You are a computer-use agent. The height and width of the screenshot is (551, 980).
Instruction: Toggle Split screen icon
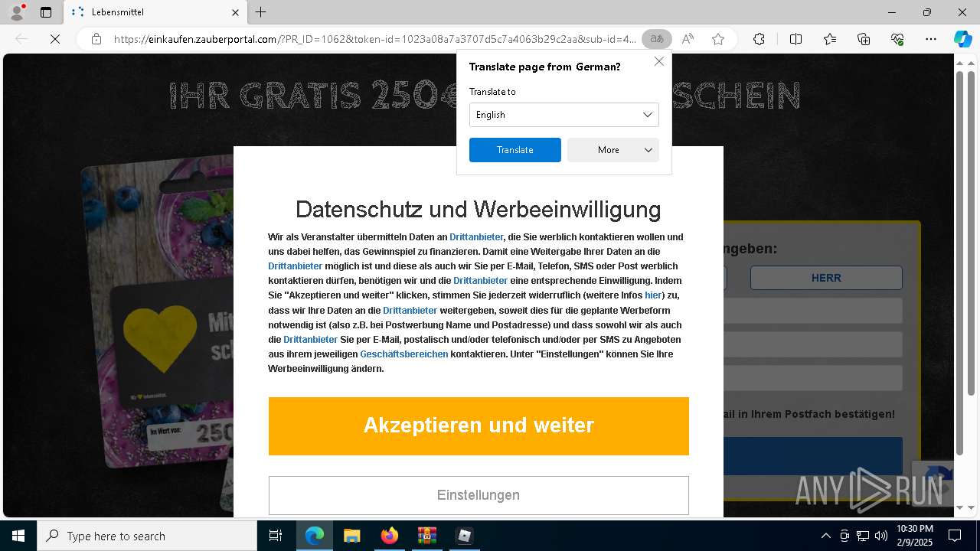click(x=795, y=39)
